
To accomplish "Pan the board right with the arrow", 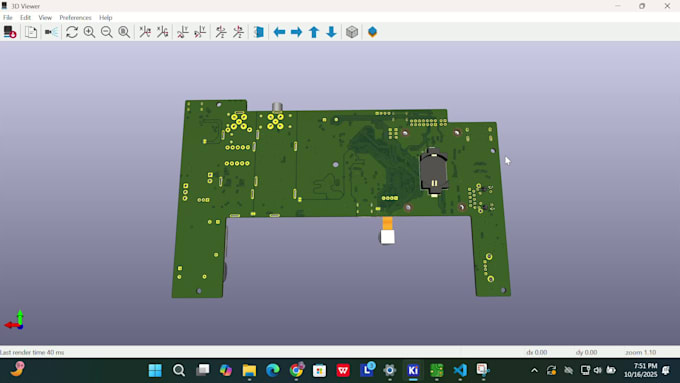I will 297,32.
